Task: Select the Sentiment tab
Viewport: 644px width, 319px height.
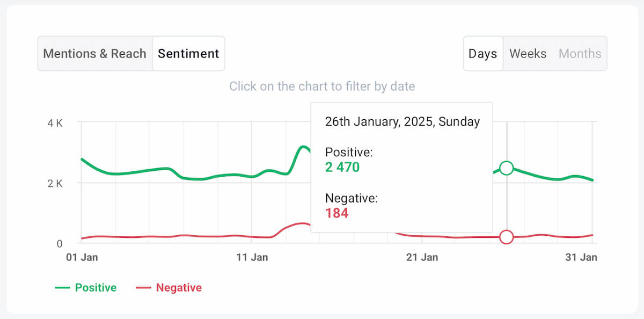Action: (188, 54)
